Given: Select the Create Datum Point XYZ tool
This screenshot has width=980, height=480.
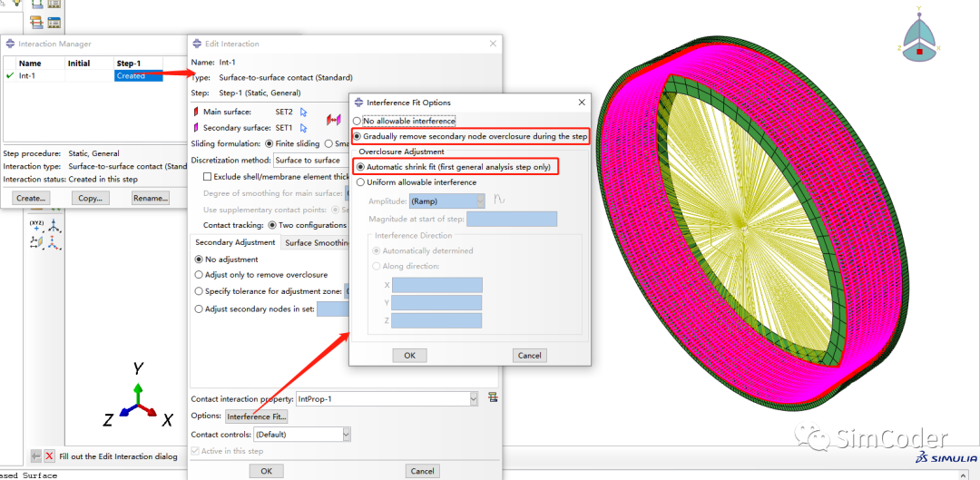Looking at the screenshot, I should (x=35, y=226).
